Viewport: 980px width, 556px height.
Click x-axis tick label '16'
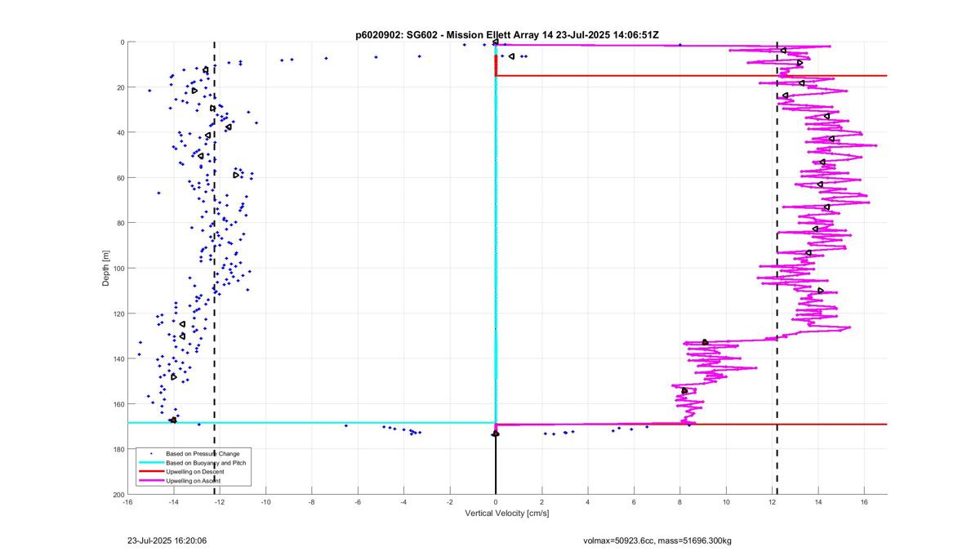pos(864,501)
